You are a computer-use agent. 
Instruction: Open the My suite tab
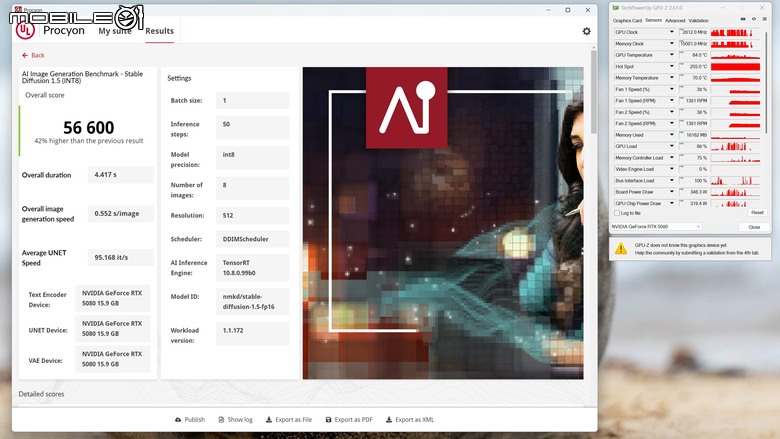115,31
